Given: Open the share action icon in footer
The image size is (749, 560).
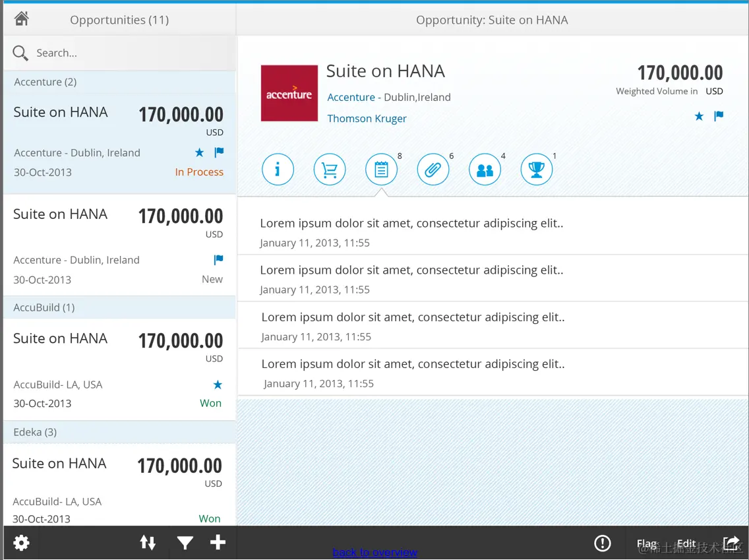Looking at the screenshot, I should (731, 544).
